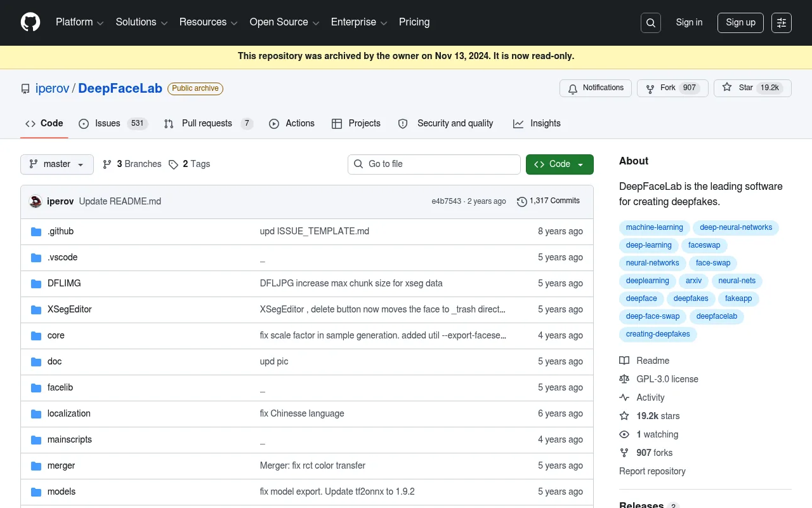
Task: Click the .vscode folder icon
Action: coord(36,258)
